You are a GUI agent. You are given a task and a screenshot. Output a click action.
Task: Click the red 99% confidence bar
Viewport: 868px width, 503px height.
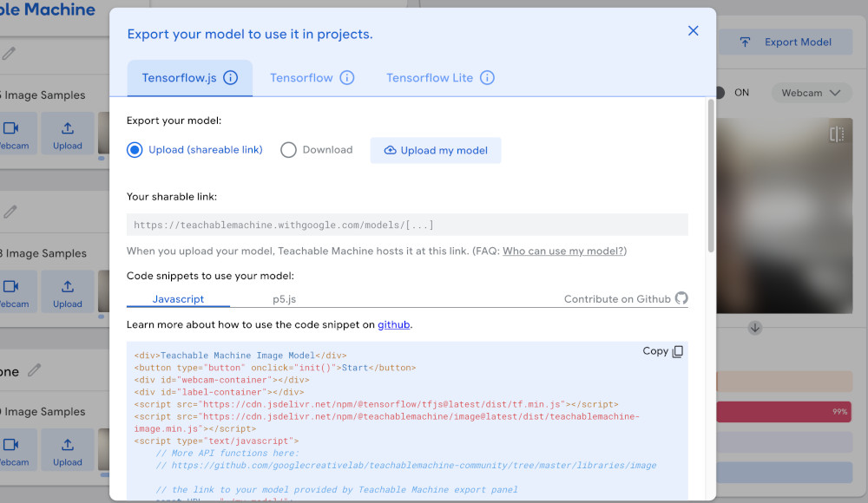(x=784, y=412)
